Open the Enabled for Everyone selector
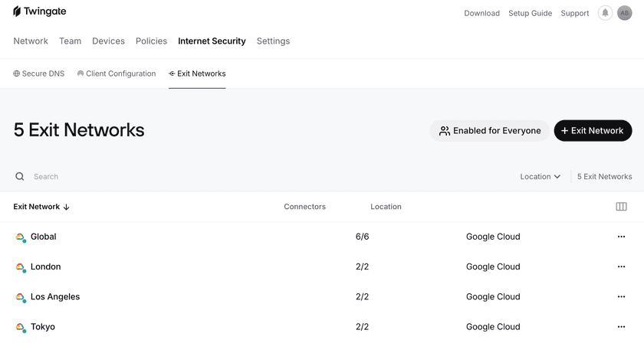Viewport: 644px width, 353px height. click(489, 131)
